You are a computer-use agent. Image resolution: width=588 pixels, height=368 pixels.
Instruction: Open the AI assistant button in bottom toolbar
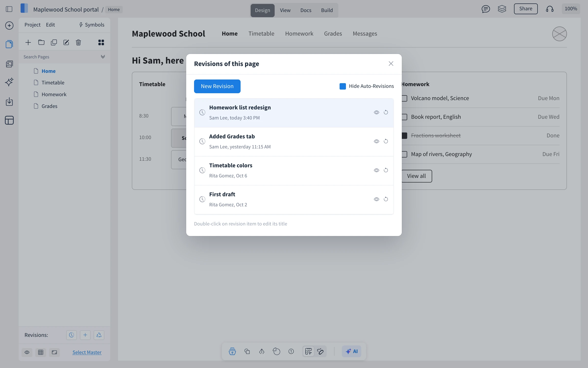pyautogui.click(x=352, y=351)
